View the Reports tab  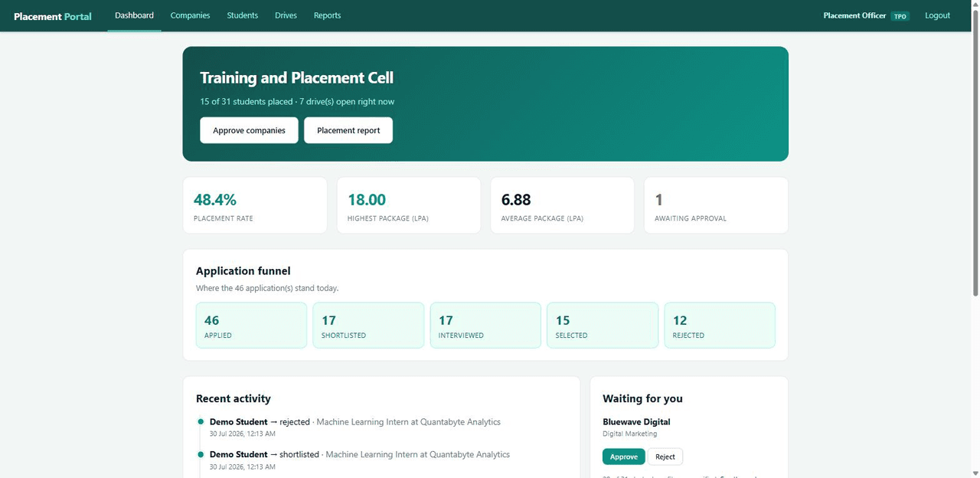(327, 15)
